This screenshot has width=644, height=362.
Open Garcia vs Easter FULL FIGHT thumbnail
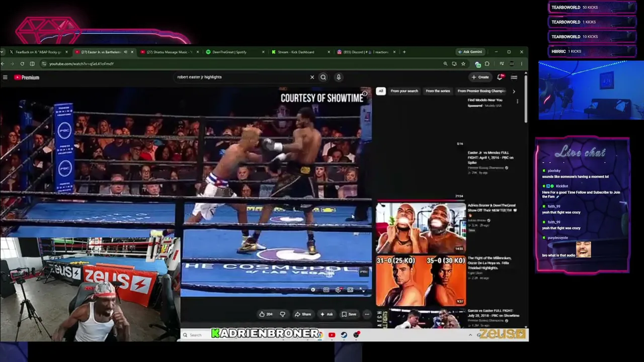[421, 319]
